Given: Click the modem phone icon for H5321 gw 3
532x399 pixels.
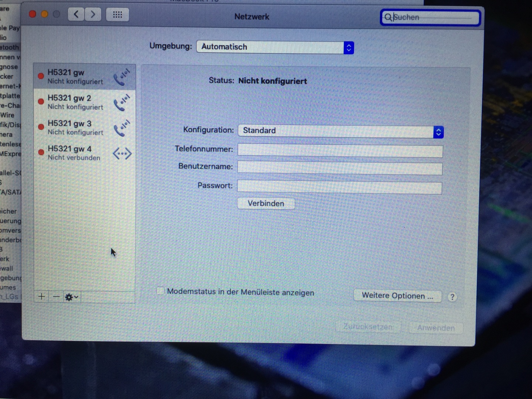Looking at the screenshot, I should click(122, 128).
